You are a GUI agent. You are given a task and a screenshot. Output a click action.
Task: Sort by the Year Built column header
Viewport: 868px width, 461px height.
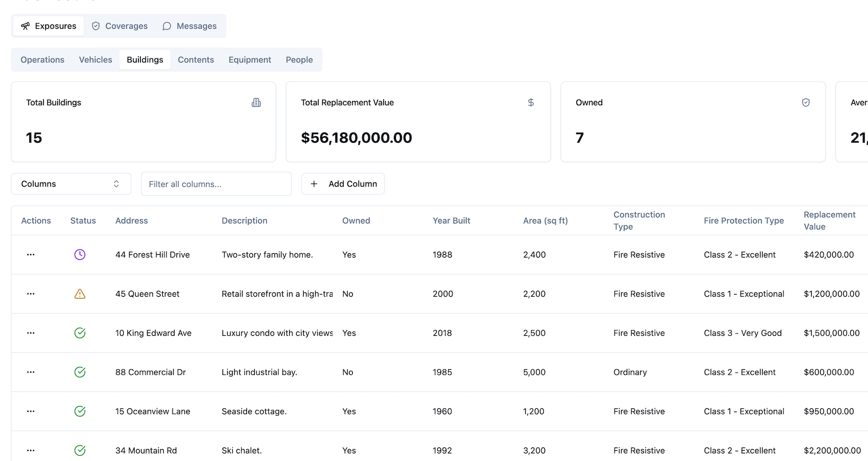[451, 221]
